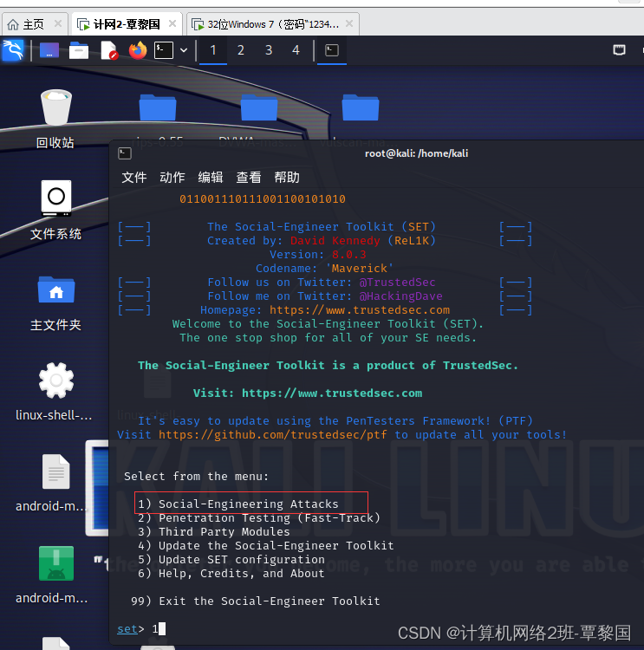644x650 pixels.
Task: Click the @HackingDave Twitter handle
Action: (400, 296)
